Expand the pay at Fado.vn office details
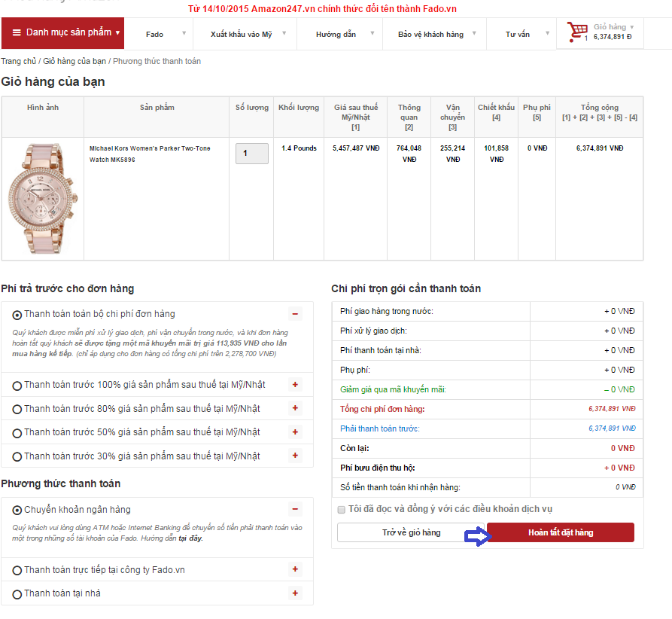672x619 pixels. (295, 569)
